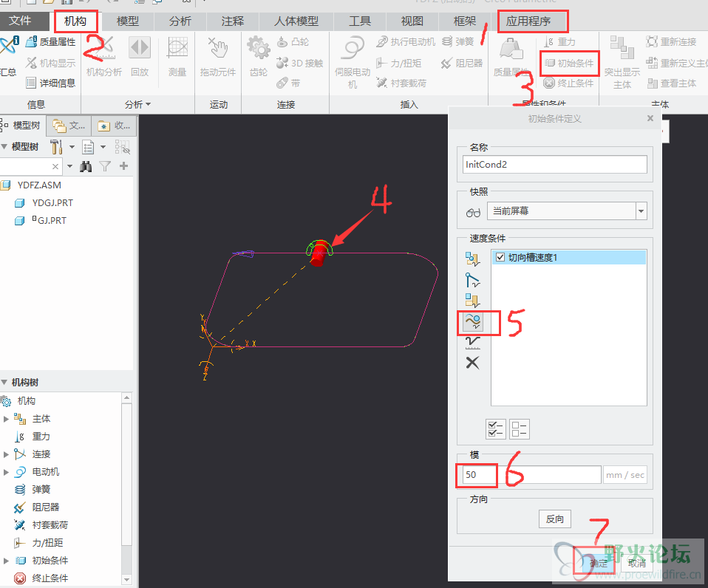Click the tangential slot velocity icon in dialog
The width and height of the screenshot is (708, 588).
pos(473,322)
